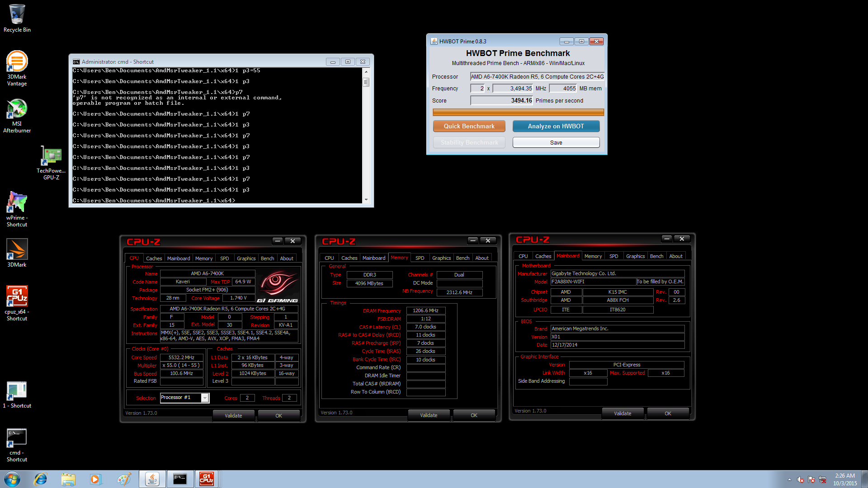
Task: Launch 3DMark desktop icon
Action: 17,253
